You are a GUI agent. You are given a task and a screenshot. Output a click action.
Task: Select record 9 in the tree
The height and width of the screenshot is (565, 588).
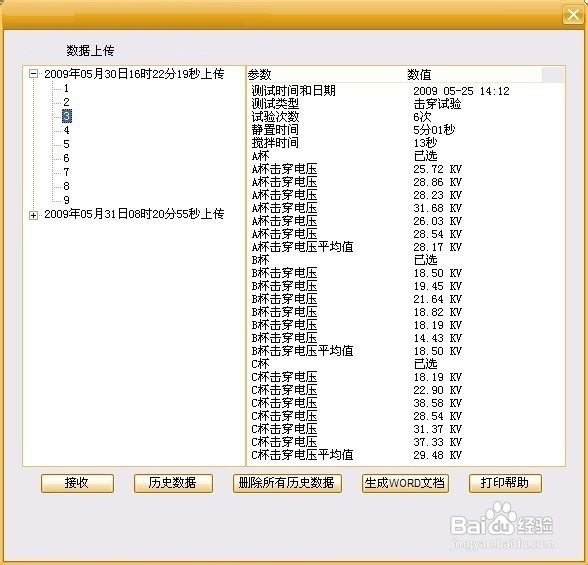coord(66,200)
